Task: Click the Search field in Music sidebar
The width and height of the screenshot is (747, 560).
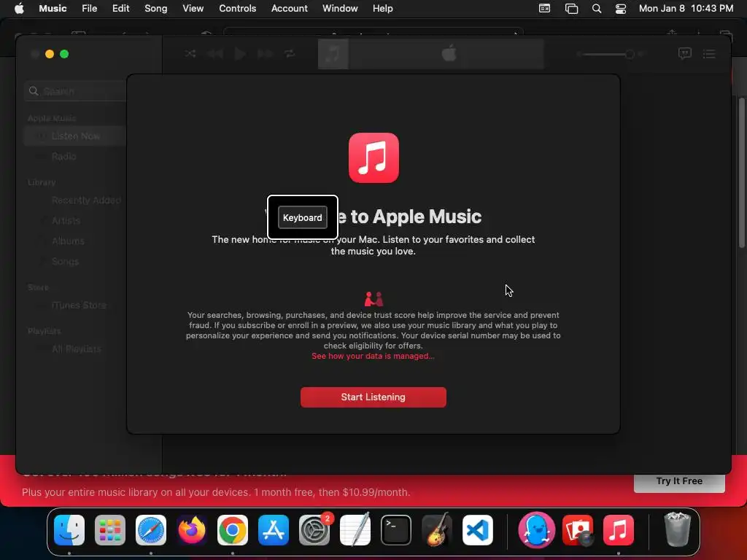Action: [76, 91]
